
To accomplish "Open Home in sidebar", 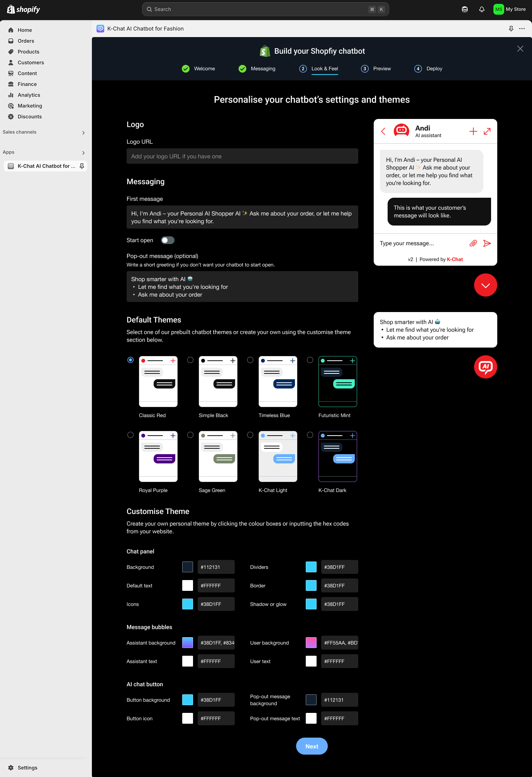I will (25, 30).
